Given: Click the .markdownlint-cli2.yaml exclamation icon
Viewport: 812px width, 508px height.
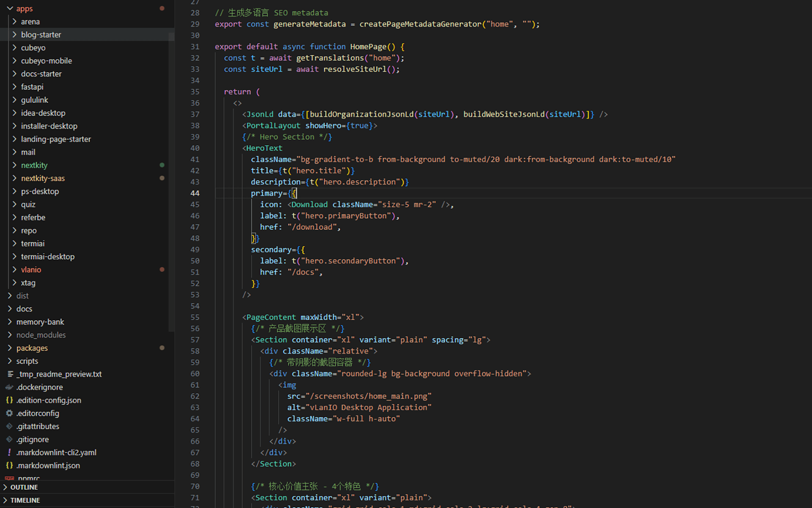Looking at the screenshot, I should [x=10, y=453].
